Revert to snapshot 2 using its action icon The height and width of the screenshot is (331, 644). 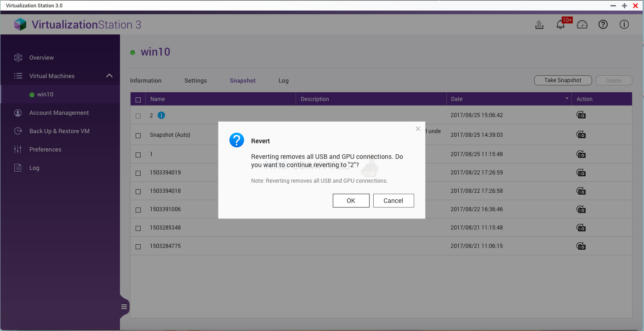(581, 115)
